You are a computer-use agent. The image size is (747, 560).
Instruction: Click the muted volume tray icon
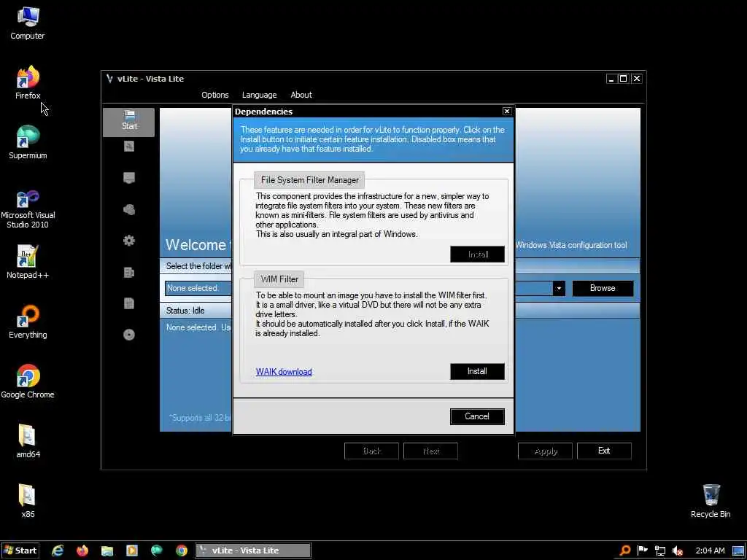click(678, 551)
